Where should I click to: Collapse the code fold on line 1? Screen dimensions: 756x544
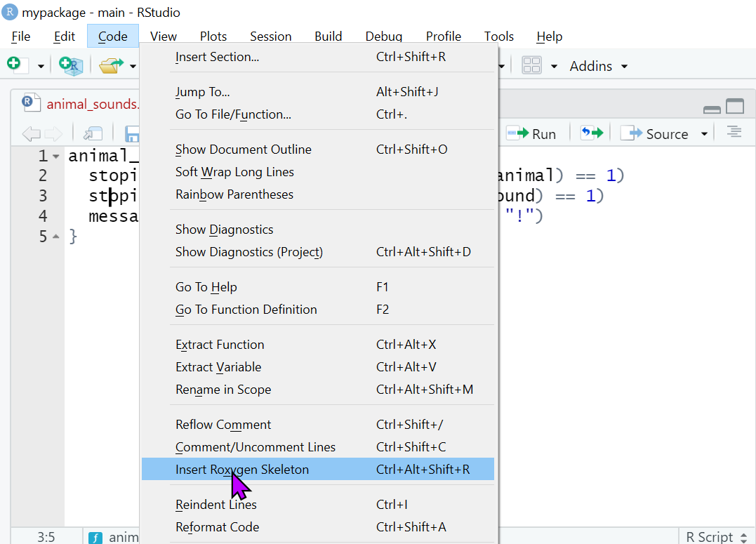tap(56, 157)
